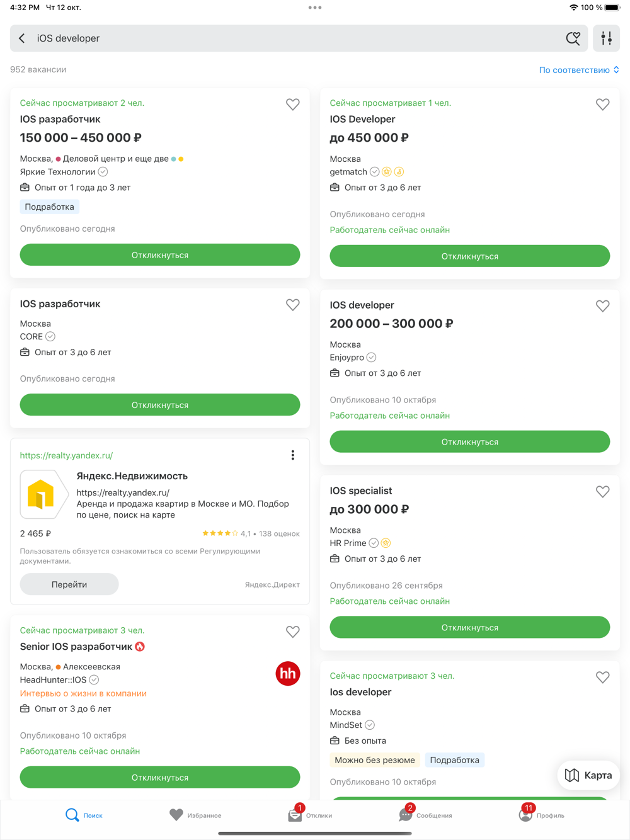Open the Яндекс.Недвижимость ad options menu
Image resolution: width=630 pixels, height=840 pixels.
click(293, 455)
